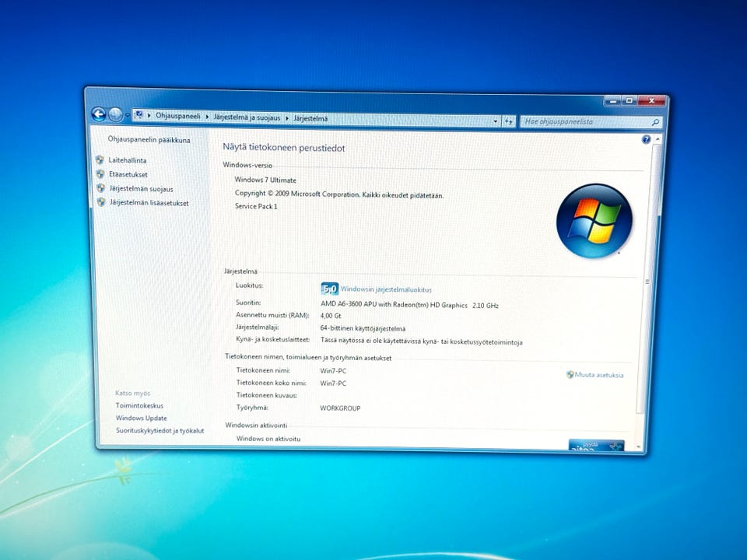Viewport: 747px width, 560px height.
Task: Click the scrollbar up arrow
Action: point(658,139)
